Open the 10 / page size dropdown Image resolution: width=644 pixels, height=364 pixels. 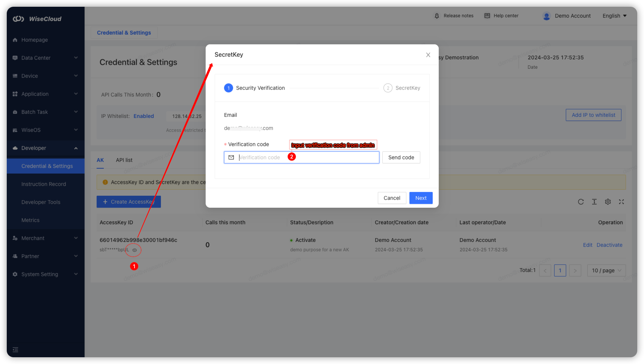click(606, 270)
